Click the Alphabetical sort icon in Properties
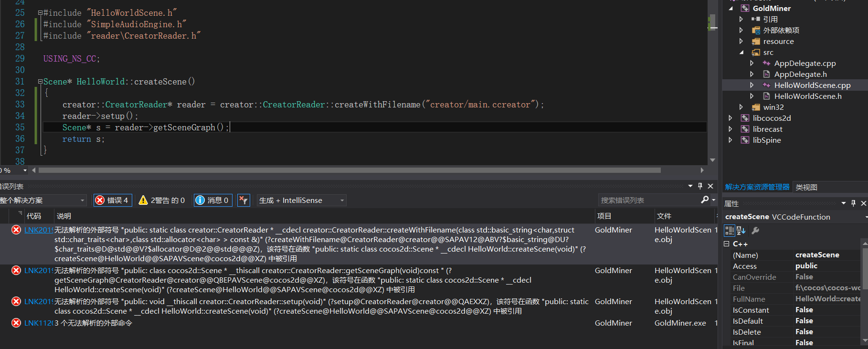The width and height of the screenshot is (868, 349). 741,231
